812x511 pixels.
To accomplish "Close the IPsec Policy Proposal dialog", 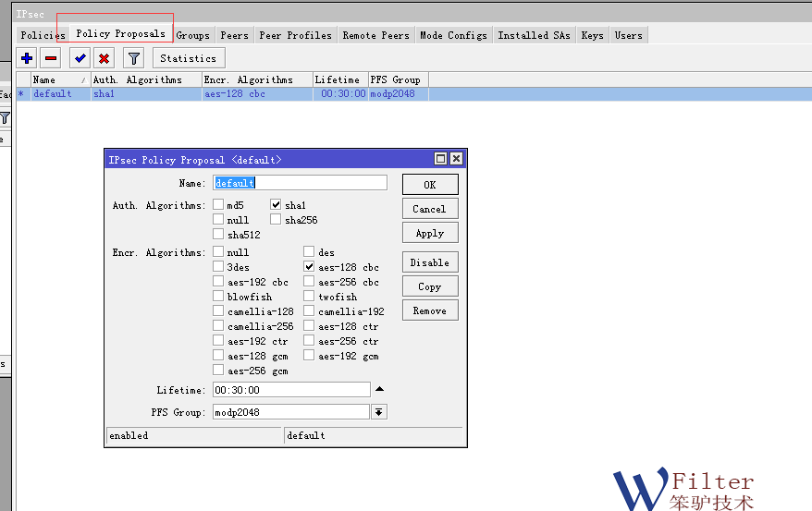I will [455, 159].
